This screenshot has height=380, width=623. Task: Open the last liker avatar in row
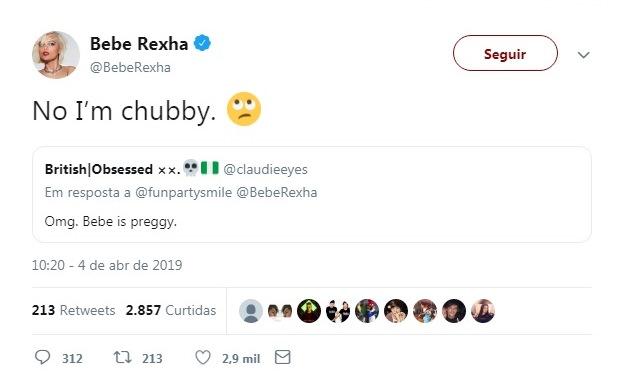pos(483,310)
